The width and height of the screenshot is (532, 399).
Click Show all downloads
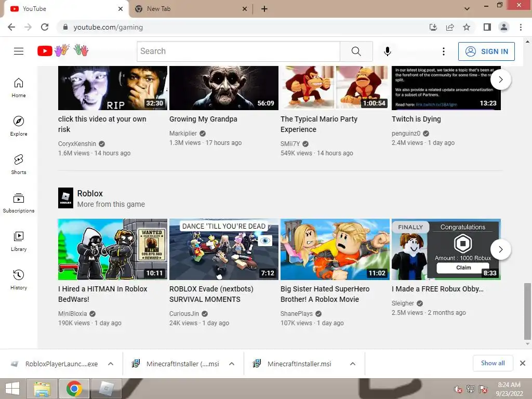click(x=493, y=363)
